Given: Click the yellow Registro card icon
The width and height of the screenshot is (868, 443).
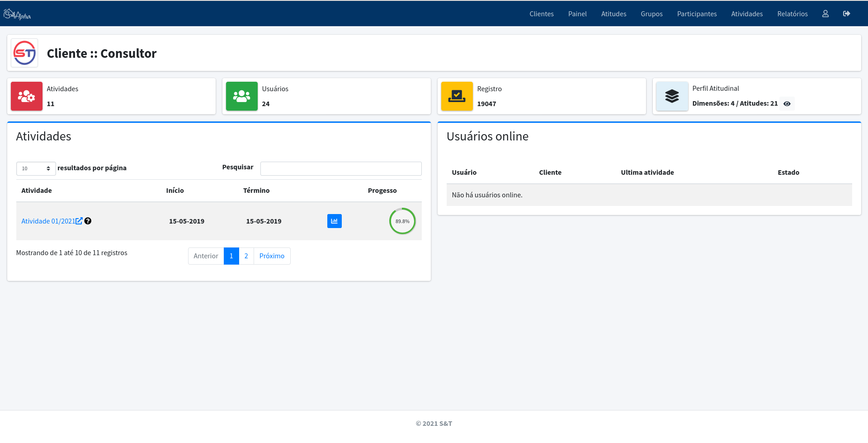Looking at the screenshot, I should (457, 96).
